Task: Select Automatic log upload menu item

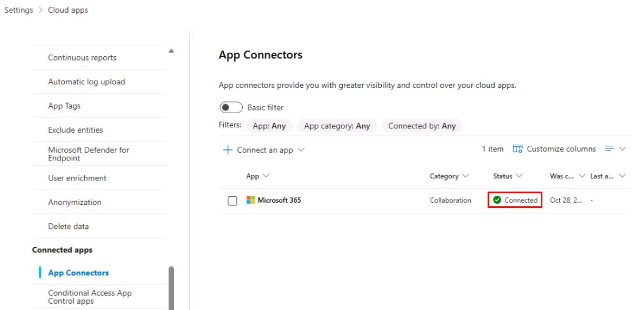Action: (86, 82)
